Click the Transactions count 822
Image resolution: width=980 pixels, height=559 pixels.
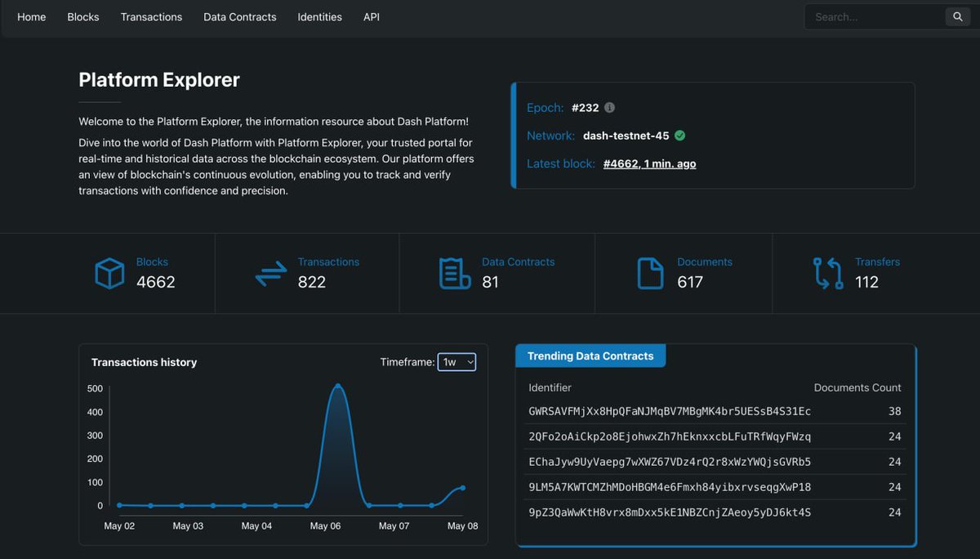pyautogui.click(x=312, y=282)
